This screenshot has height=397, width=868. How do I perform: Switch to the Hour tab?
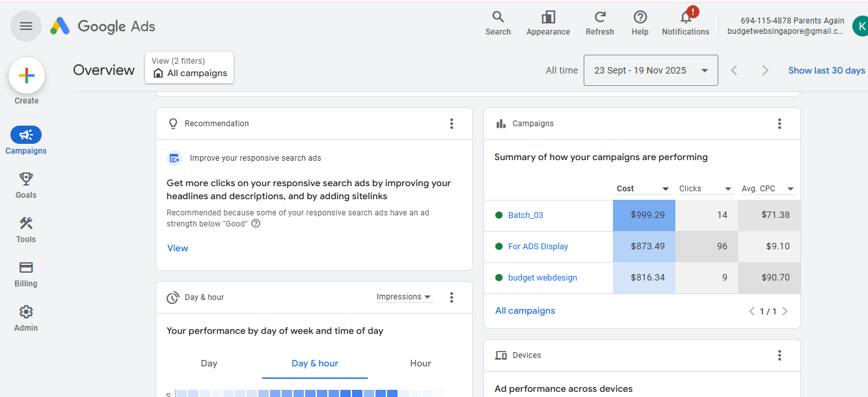coord(420,363)
